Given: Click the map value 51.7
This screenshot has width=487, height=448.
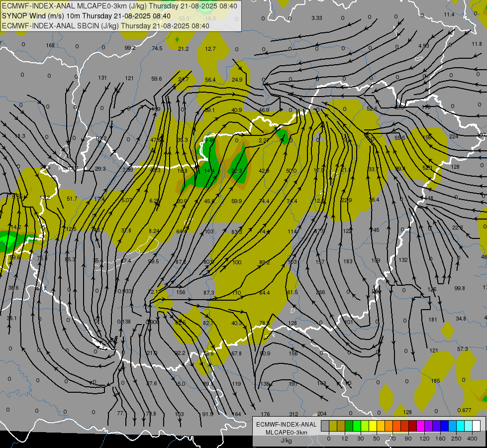Looking at the screenshot, I should (72, 199).
